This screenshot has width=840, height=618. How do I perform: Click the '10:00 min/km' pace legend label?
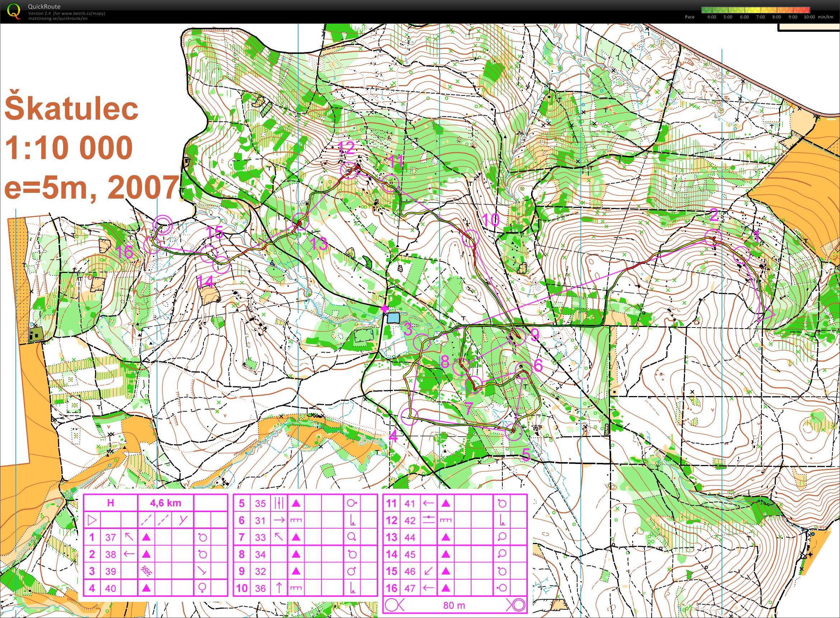[818, 17]
